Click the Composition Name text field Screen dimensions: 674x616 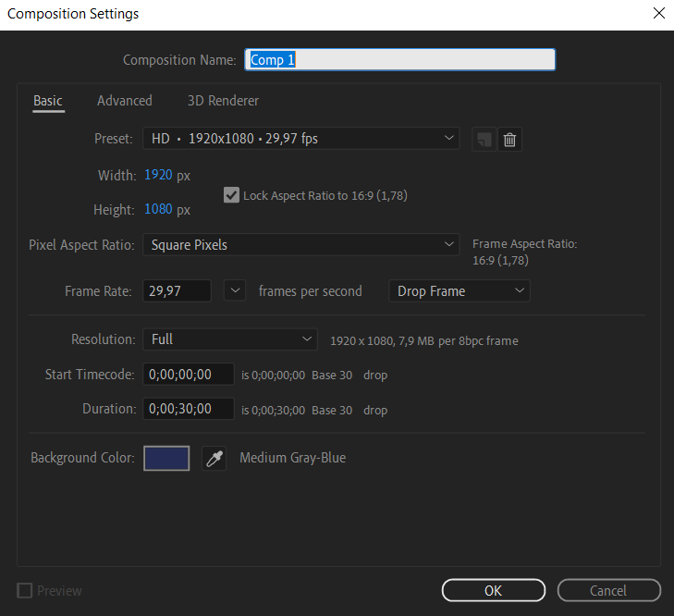399,59
